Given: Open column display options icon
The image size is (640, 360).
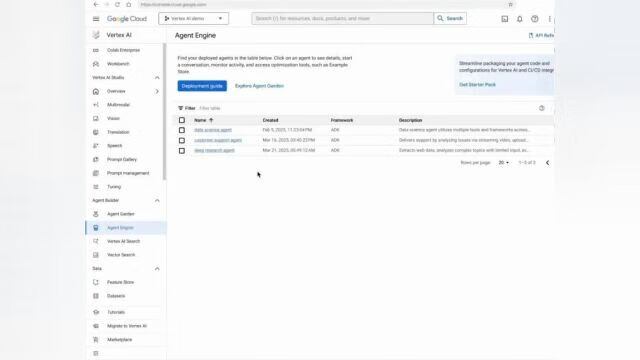Looking at the screenshot, I should (x=542, y=108).
